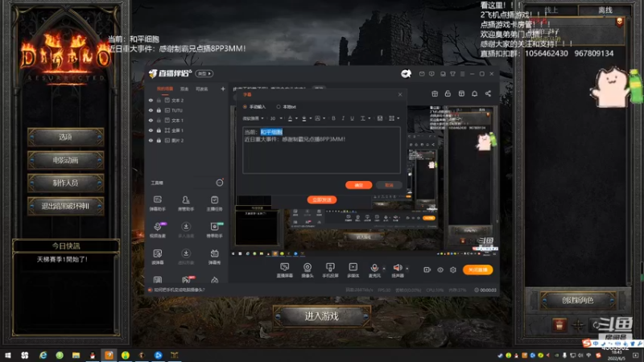Expand the font color dropdown arrow
The image size is (644, 362).
tap(296, 118)
